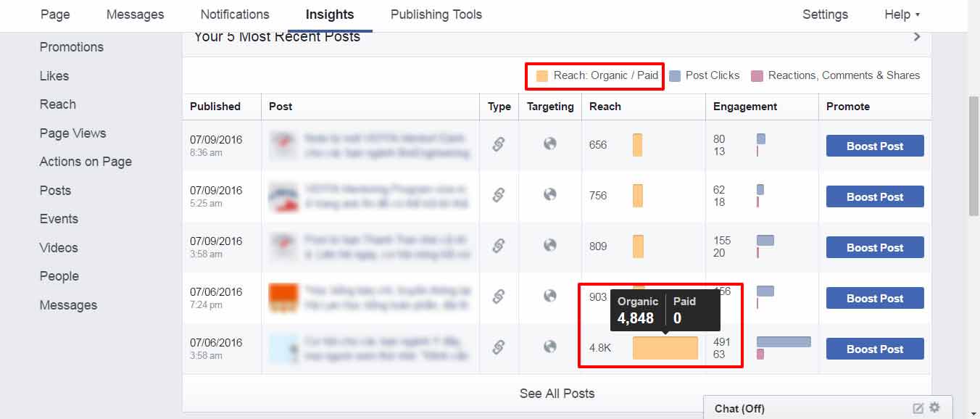Expand Your 5 Most Recent Posts with the chevron

pos(916,36)
